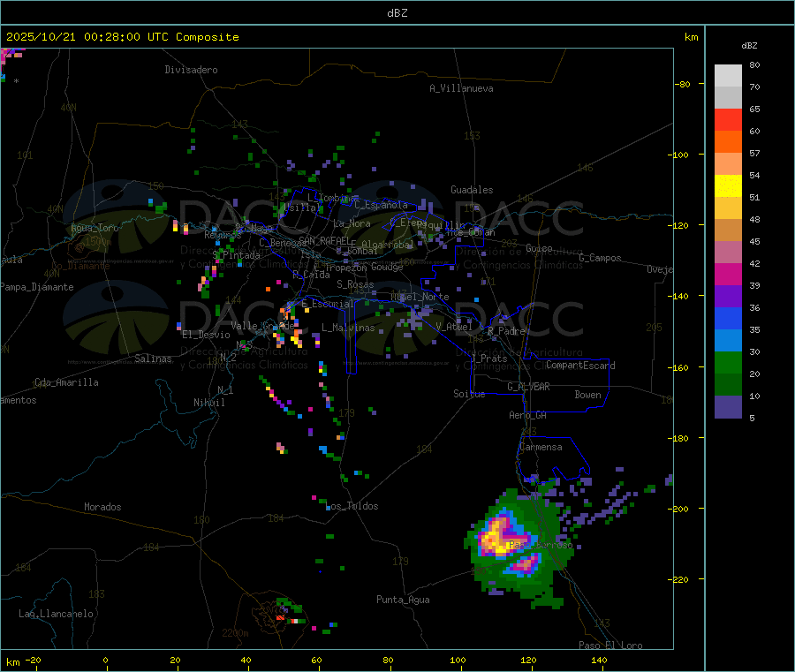Click the La_Nora place label
Screen dimensions: 795x672
352,223
